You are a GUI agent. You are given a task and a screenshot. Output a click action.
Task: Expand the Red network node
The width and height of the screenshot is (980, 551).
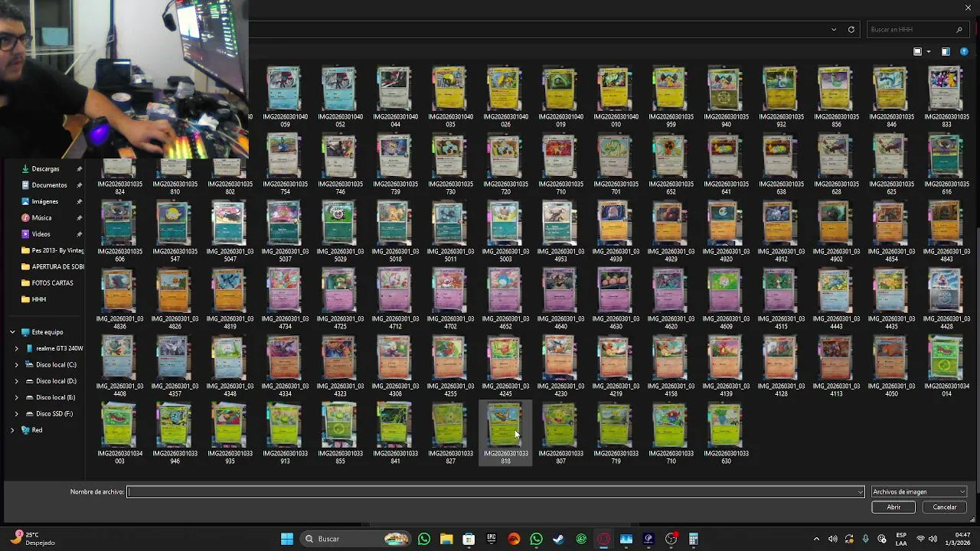point(12,430)
